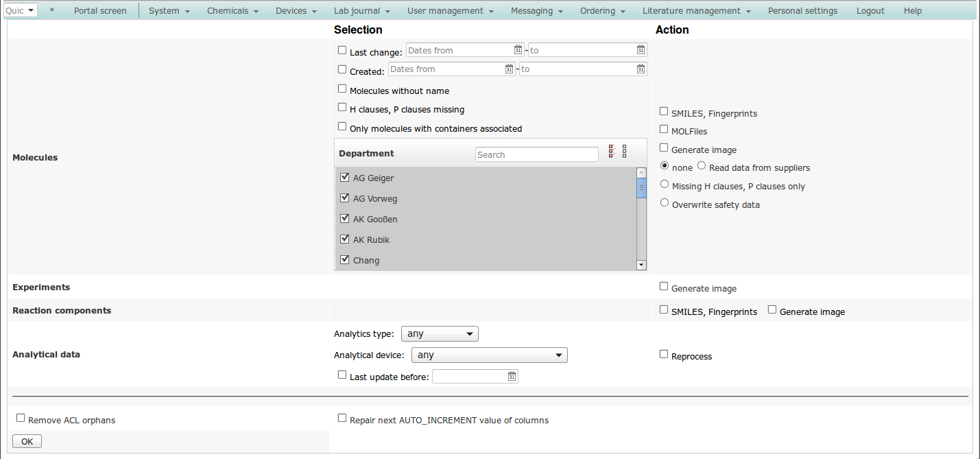The image size is (980, 459).
Task: Click the Logout link
Action: coord(870,11)
